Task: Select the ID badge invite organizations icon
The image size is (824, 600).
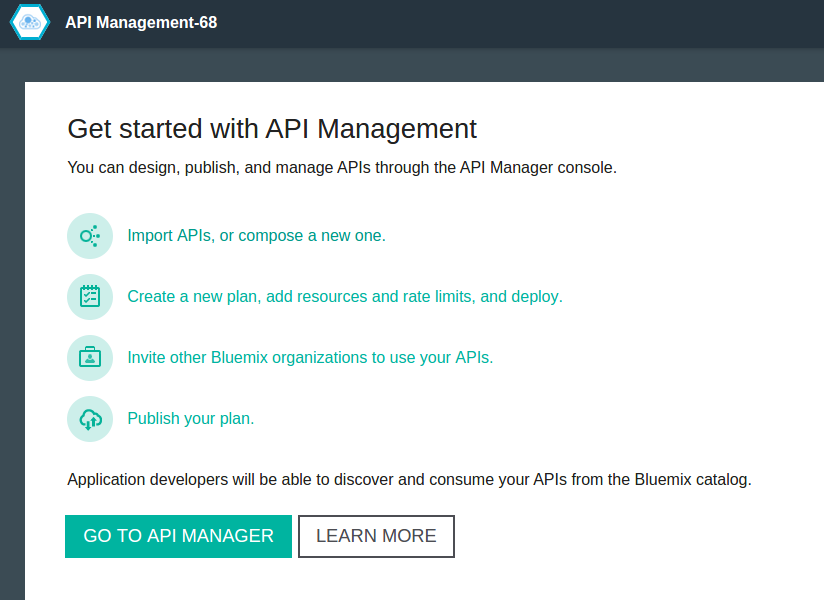Action: [89, 357]
